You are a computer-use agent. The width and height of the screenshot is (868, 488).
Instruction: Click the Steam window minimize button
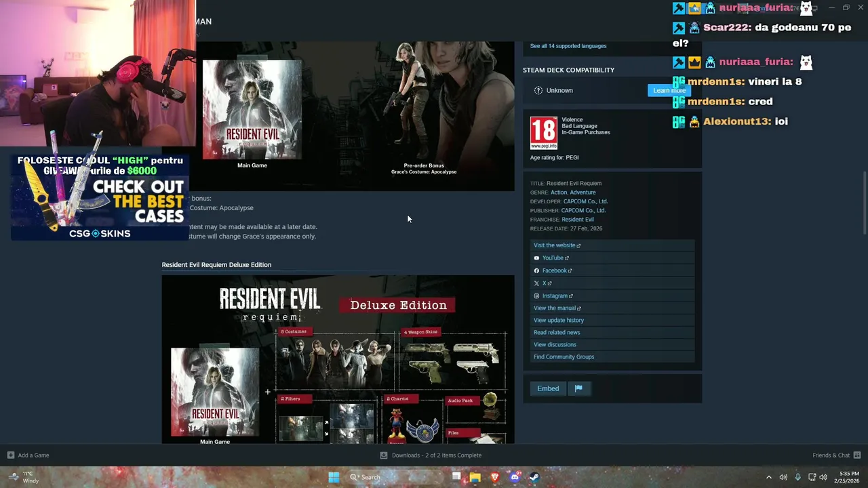[x=831, y=8]
